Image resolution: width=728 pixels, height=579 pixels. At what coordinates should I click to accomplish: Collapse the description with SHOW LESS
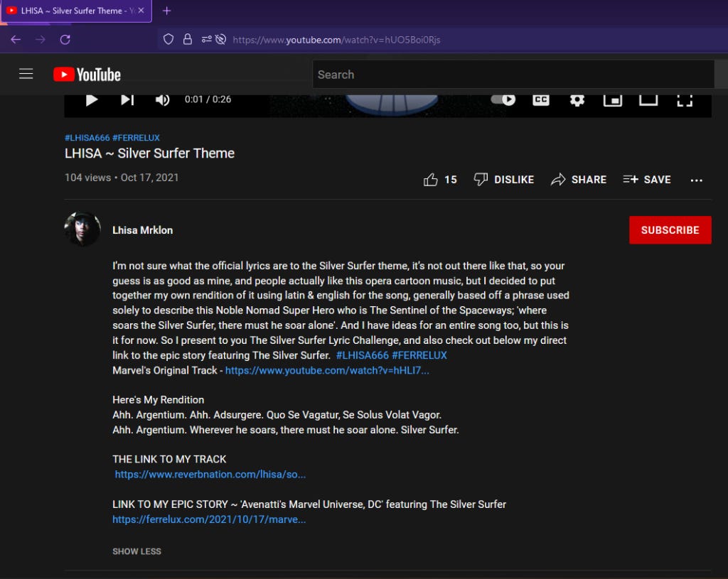click(136, 551)
